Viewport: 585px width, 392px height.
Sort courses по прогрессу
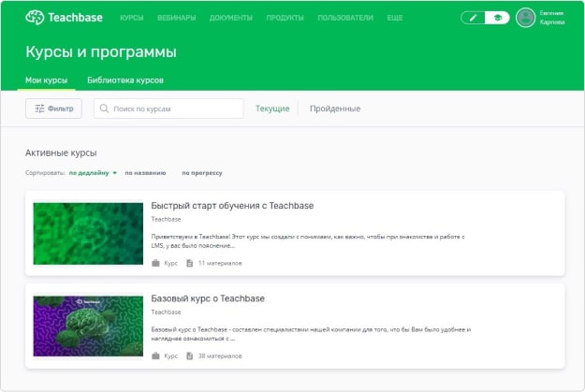(202, 173)
